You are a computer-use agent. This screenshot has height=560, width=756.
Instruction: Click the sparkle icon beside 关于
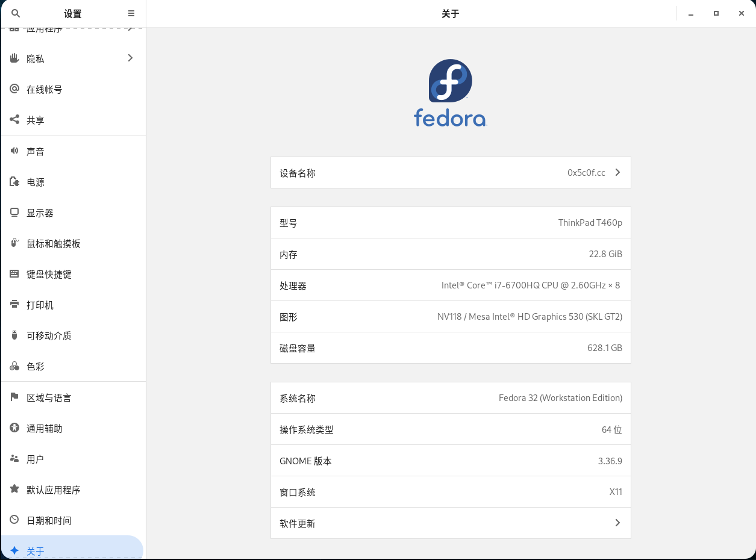point(14,551)
